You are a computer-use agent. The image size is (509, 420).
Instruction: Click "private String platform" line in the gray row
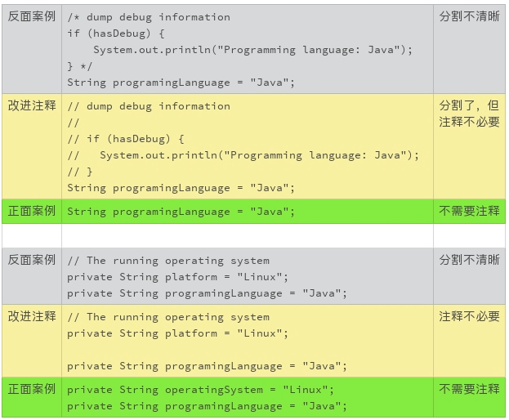tap(177, 277)
